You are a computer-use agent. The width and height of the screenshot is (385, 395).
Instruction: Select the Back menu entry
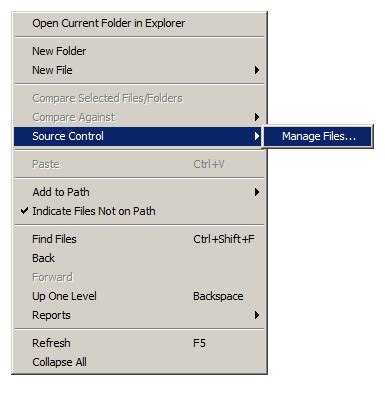(139, 258)
